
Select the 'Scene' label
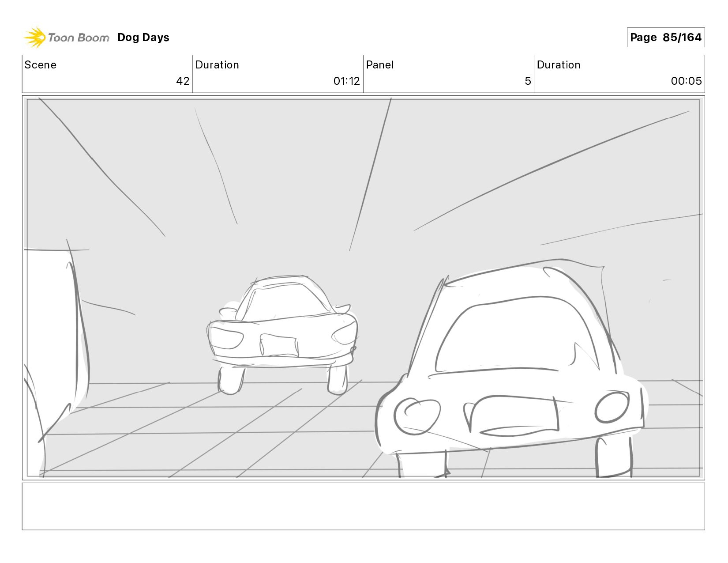click(x=41, y=65)
